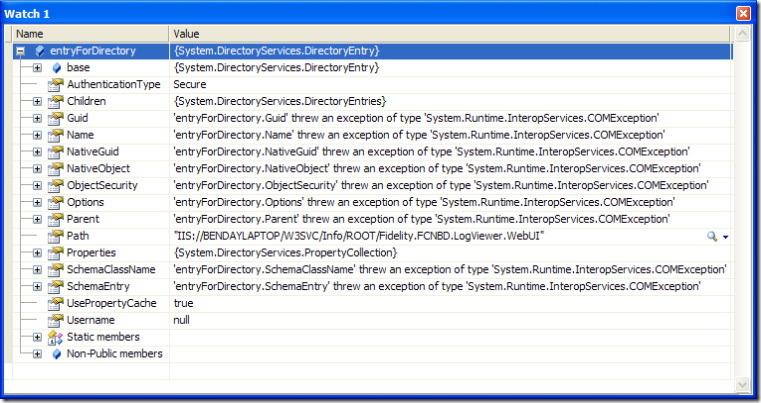This screenshot has width=761, height=403.
Task: Click the UsePropertyCache property icon
Action: click(55, 303)
